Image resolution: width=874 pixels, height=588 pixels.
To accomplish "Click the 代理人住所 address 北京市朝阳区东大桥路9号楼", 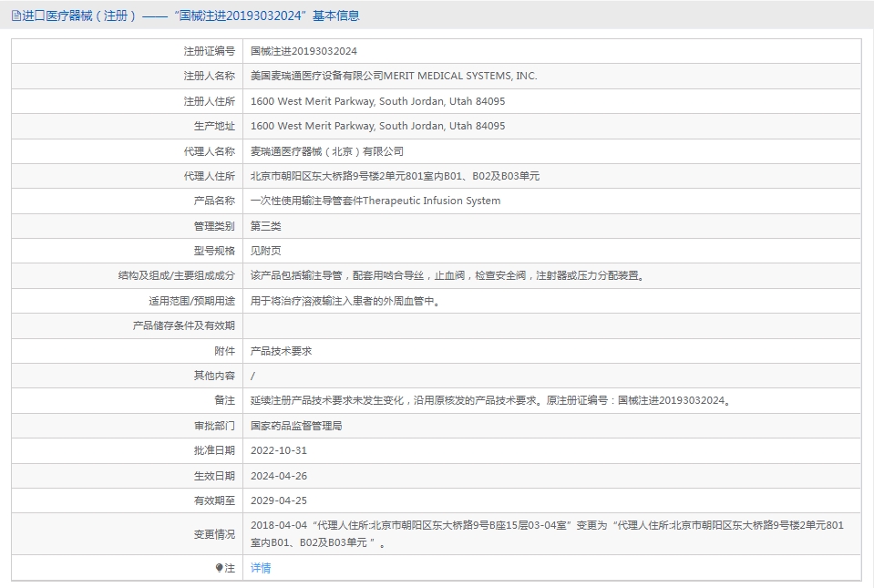I will 395,176.
